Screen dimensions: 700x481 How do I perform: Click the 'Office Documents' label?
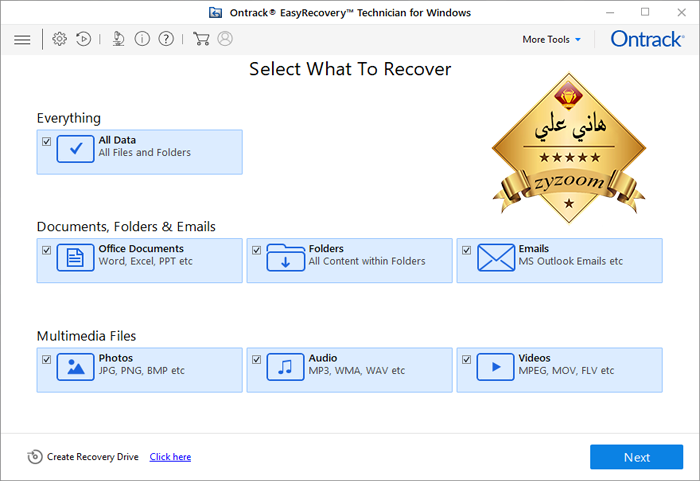141,249
